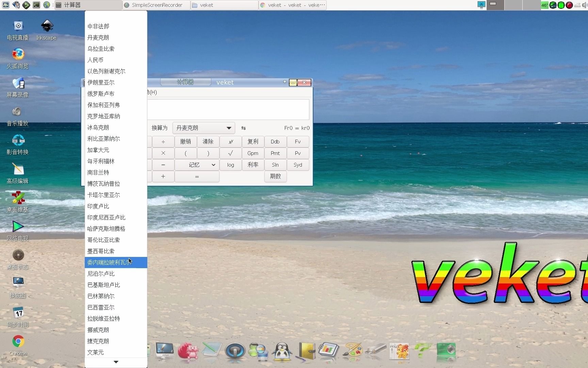Click the divide ÷ button

pyautogui.click(x=163, y=142)
